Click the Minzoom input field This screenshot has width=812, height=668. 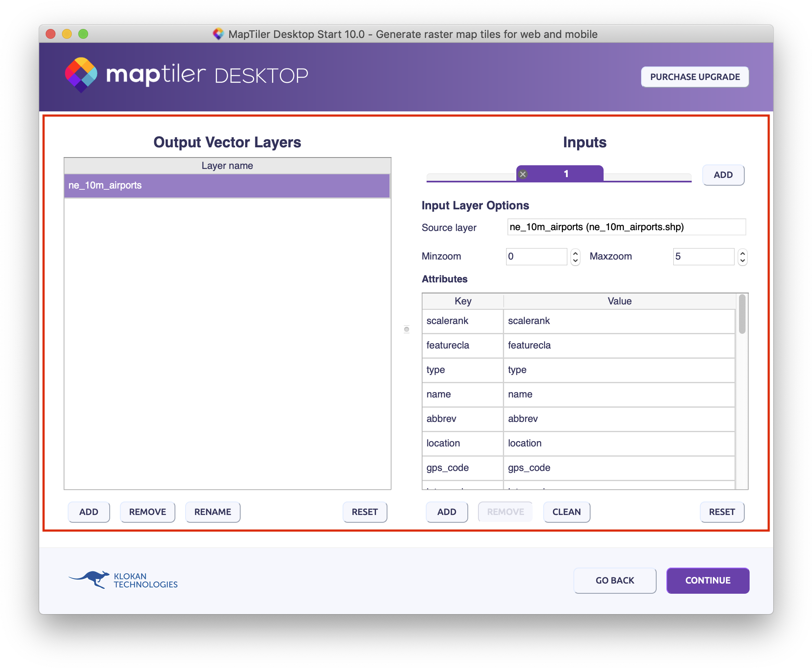(x=536, y=257)
